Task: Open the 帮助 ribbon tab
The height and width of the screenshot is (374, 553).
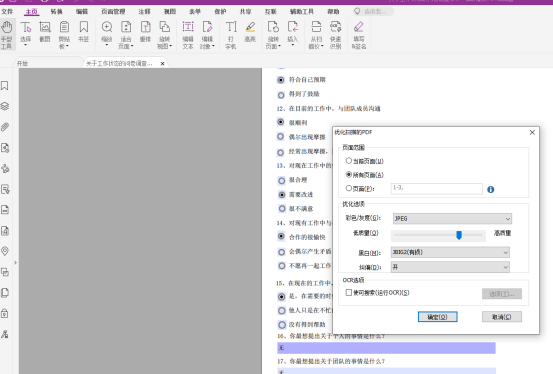Action: 333,12
